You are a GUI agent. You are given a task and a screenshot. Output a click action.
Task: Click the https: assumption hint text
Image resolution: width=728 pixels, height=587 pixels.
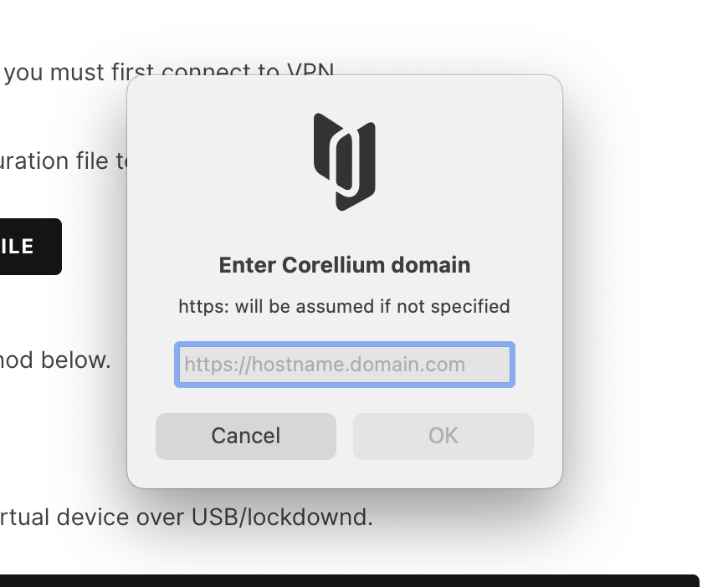(x=344, y=306)
